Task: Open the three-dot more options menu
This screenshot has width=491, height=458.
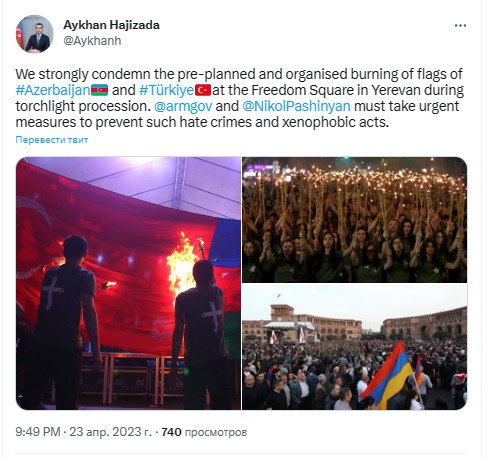Action: tap(460, 26)
